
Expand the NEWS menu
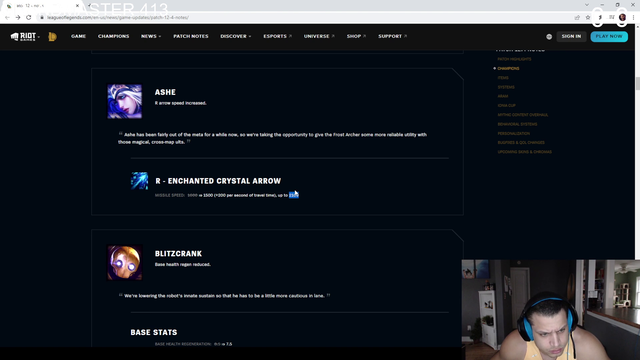(x=151, y=36)
